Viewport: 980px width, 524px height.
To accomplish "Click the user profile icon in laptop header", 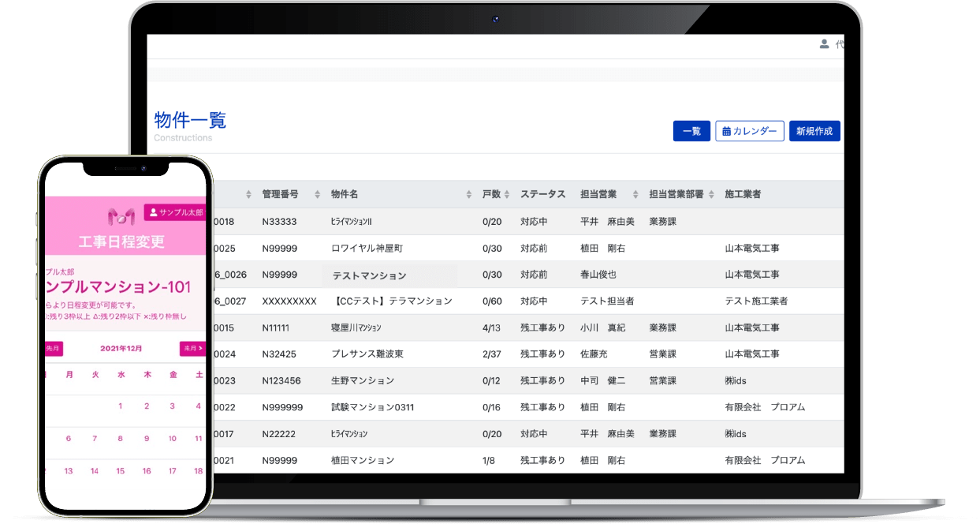I will click(824, 44).
